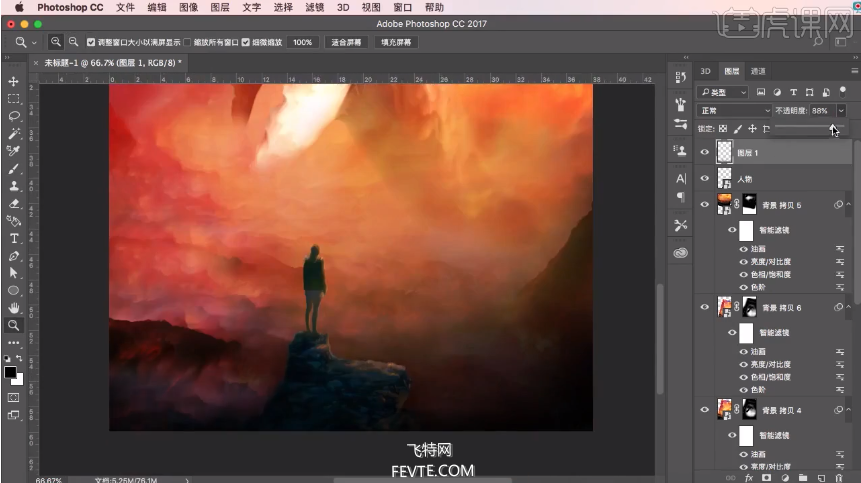The width and height of the screenshot is (861, 483).
Task: Toggle zoom all windows checkbox
Action: coord(187,42)
